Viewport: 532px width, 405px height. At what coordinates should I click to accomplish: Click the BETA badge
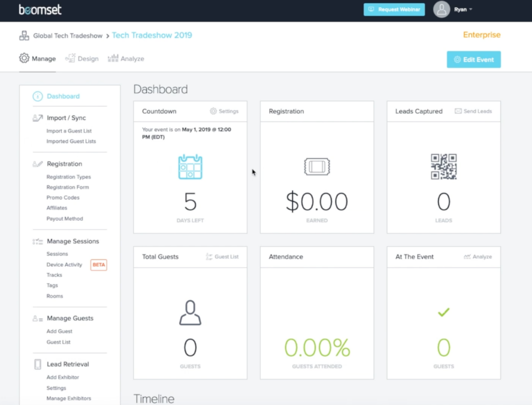(x=99, y=265)
